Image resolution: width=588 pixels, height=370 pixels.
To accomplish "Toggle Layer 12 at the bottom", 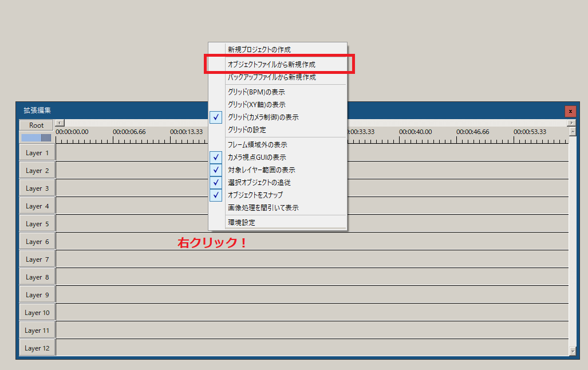I will [36, 348].
